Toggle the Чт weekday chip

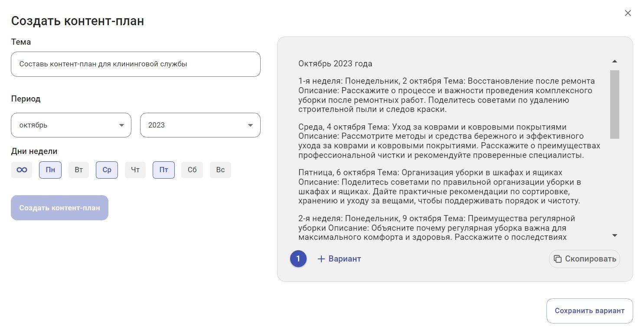pyautogui.click(x=135, y=170)
